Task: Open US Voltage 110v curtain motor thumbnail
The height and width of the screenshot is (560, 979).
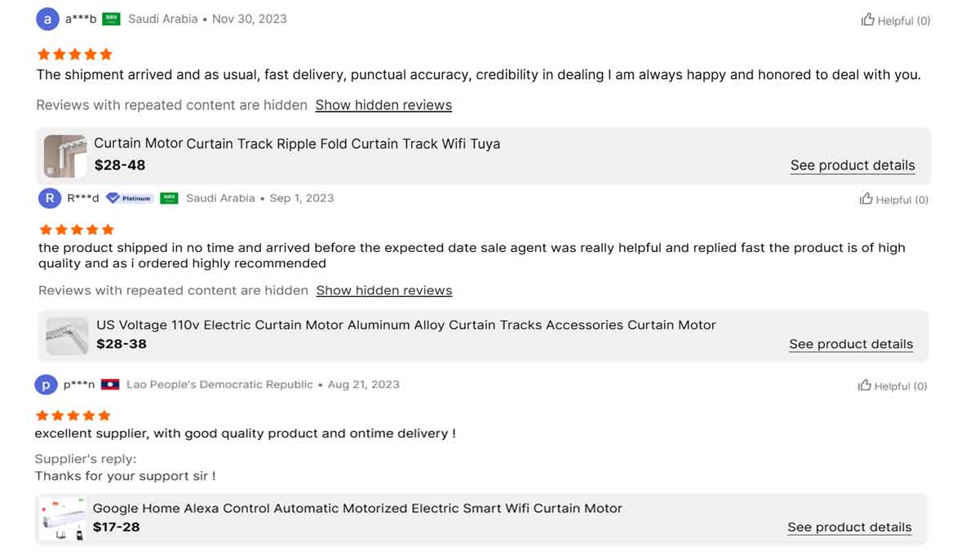Action: click(x=67, y=335)
